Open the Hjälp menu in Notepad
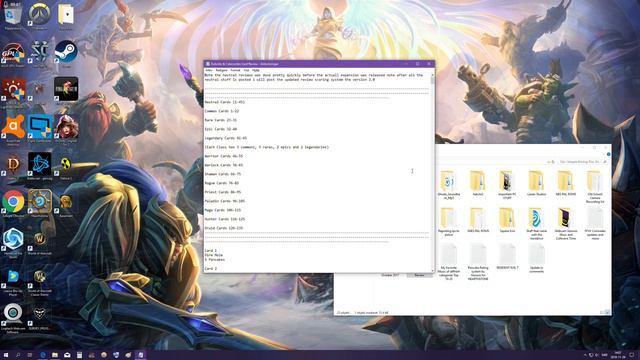The height and width of the screenshot is (360, 640). pyautogui.click(x=256, y=70)
